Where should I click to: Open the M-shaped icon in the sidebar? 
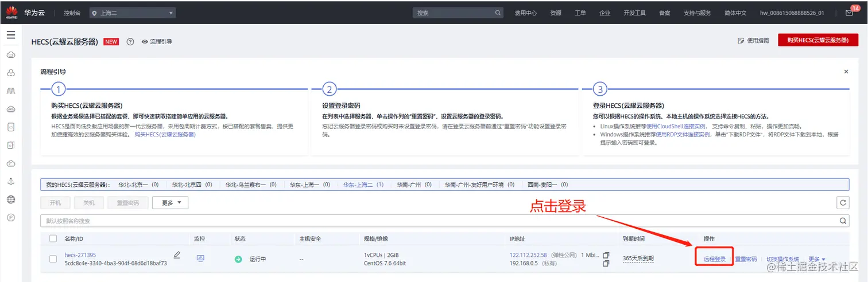(x=10, y=91)
